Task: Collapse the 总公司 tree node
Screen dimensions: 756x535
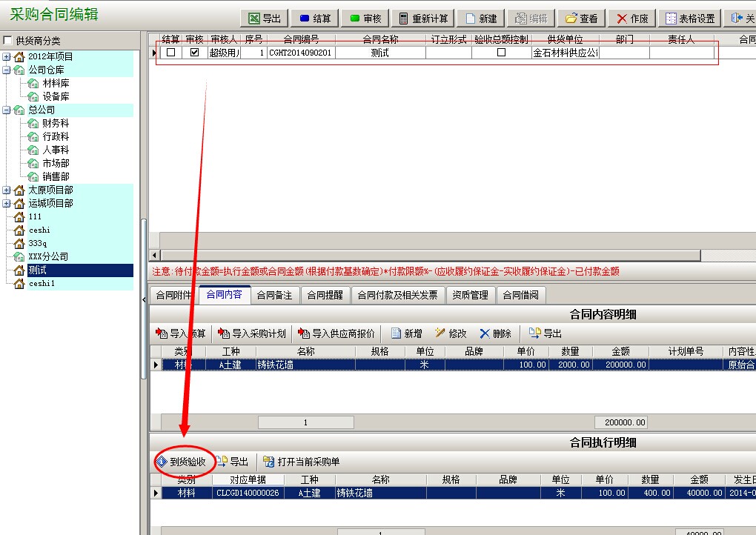Action: [x=7, y=110]
